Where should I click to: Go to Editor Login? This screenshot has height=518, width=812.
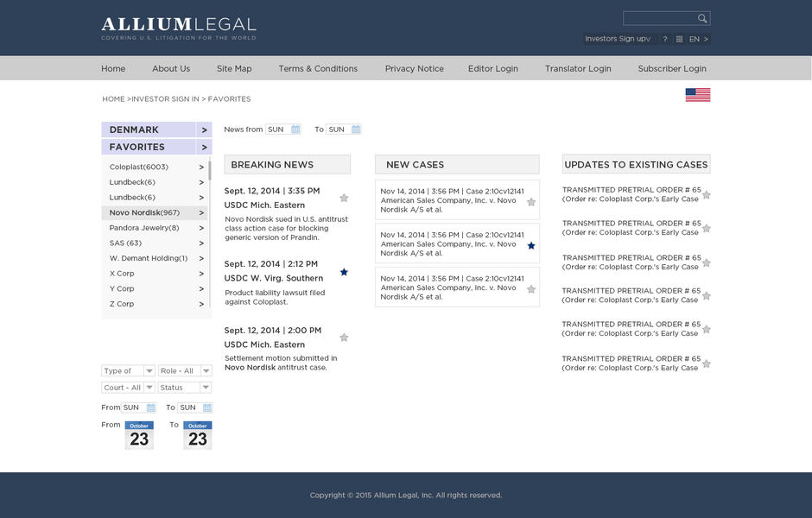click(x=493, y=68)
